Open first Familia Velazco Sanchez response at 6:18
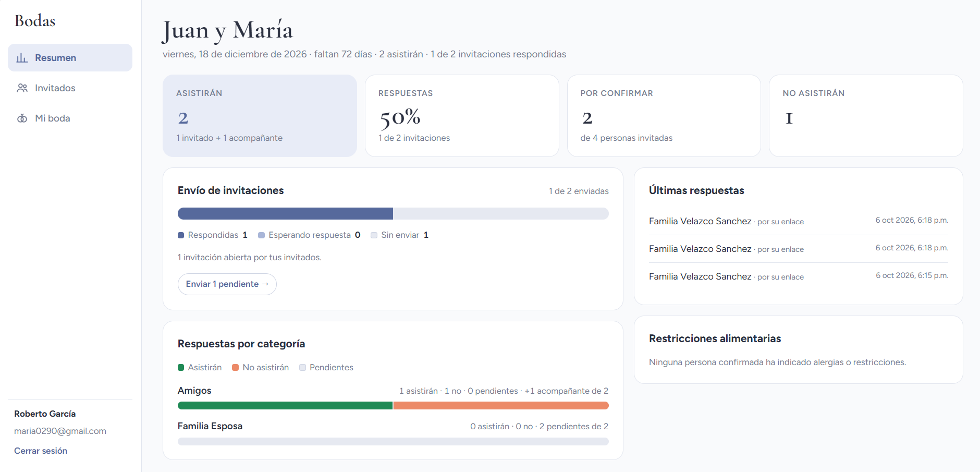980x472 pixels. tap(799, 221)
